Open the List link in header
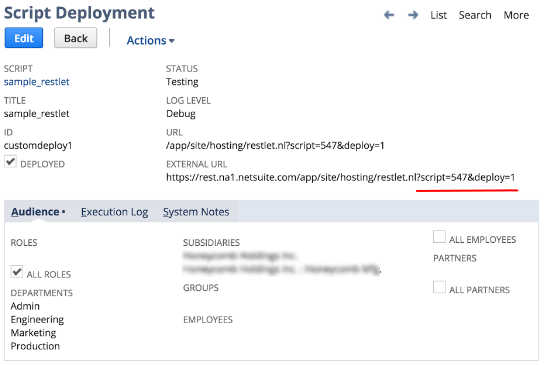The height and width of the screenshot is (366, 544). (x=439, y=15)
